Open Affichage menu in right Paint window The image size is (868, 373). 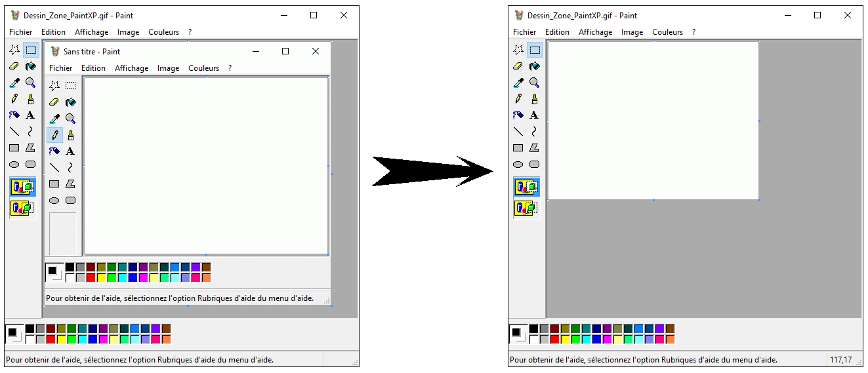pyautogui.click(x=595, y=32)
